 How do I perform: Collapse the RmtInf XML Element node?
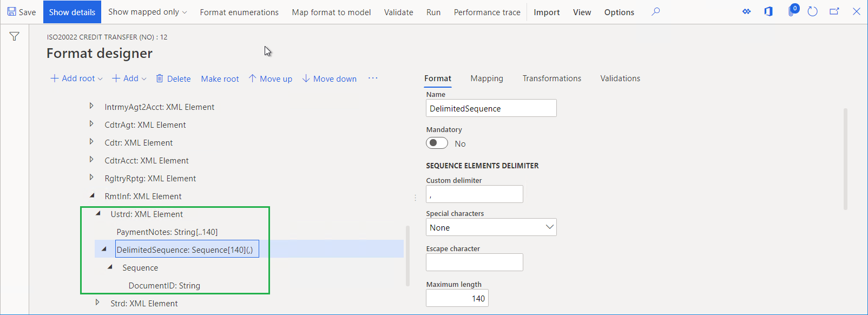pyautogui.click(x=92, y=195)
